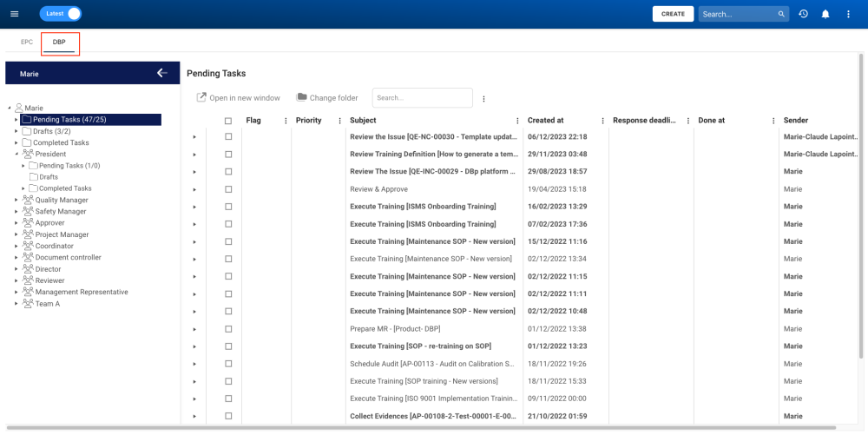This screenshot has width=868, height=435.
Task: Click the Change folder icon
Action: point(302,97)
